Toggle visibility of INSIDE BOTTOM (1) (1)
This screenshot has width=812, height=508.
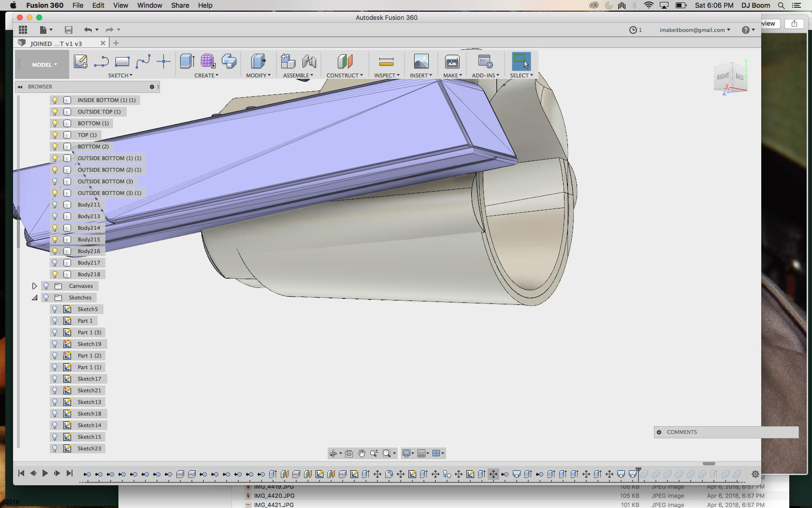tap(55, 100)
